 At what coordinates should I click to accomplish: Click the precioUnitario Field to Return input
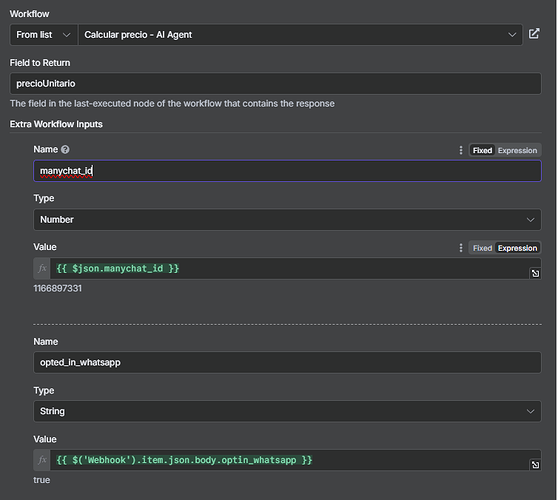(x=275, y=83)
